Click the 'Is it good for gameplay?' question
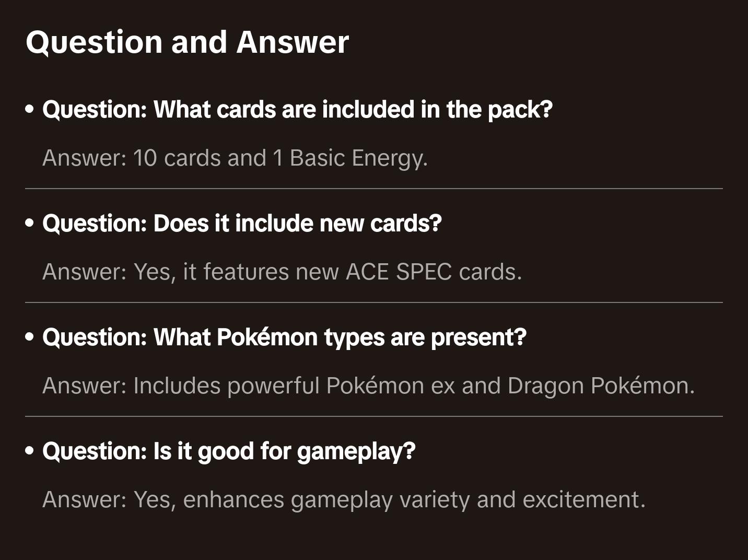This screenshot has height=560, width=748. 229,451
